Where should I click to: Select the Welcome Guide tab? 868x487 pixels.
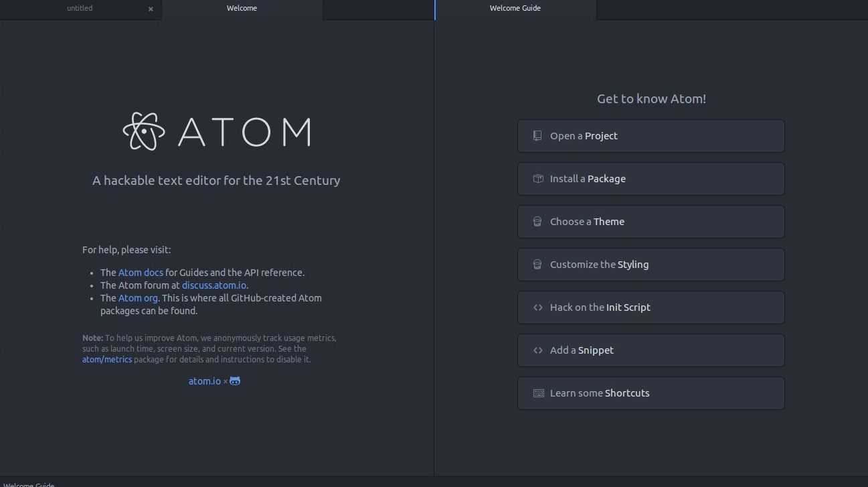click(x=515, y=9)
